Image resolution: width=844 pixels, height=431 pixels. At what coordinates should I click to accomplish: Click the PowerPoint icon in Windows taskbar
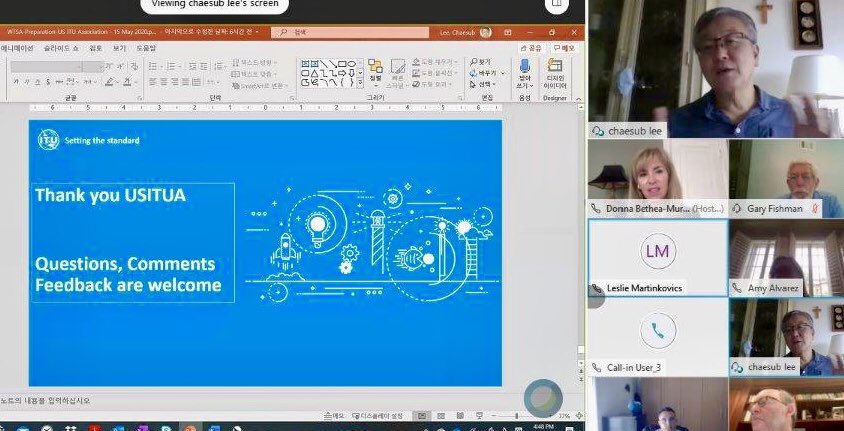189,429
